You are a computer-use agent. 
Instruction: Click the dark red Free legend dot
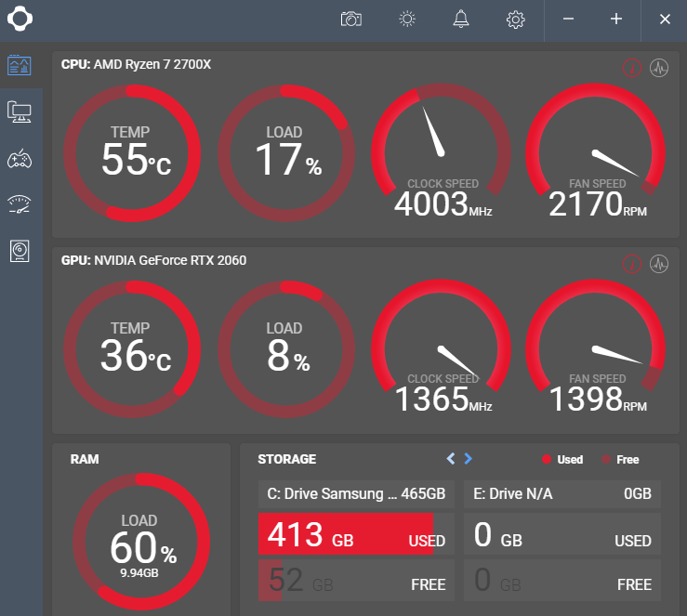tap(606, 459)
